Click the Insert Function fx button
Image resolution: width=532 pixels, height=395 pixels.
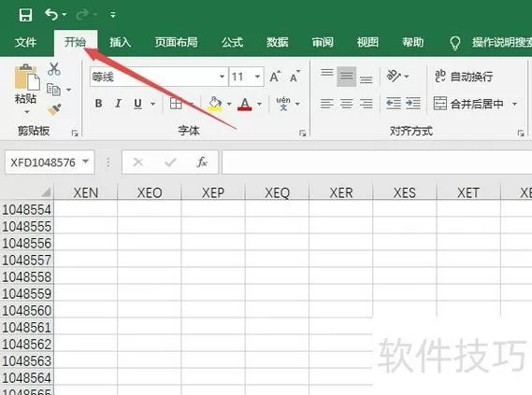click(x=202, y=162)
